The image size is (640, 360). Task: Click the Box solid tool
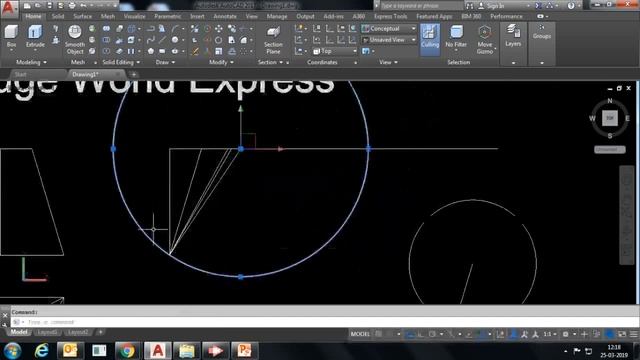click(11, 36)
